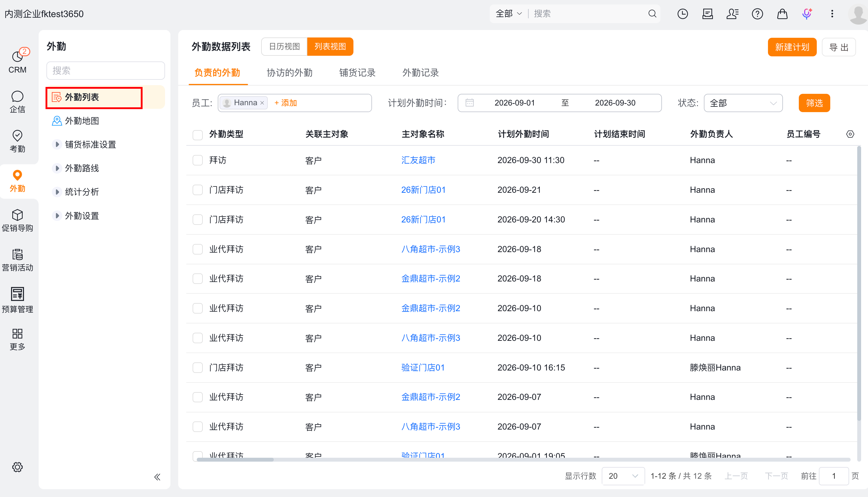Image resolution: width=868 pixels, height=497 pixels.
Task: Open the 考勤 attendance module
Action: (17, 141)
